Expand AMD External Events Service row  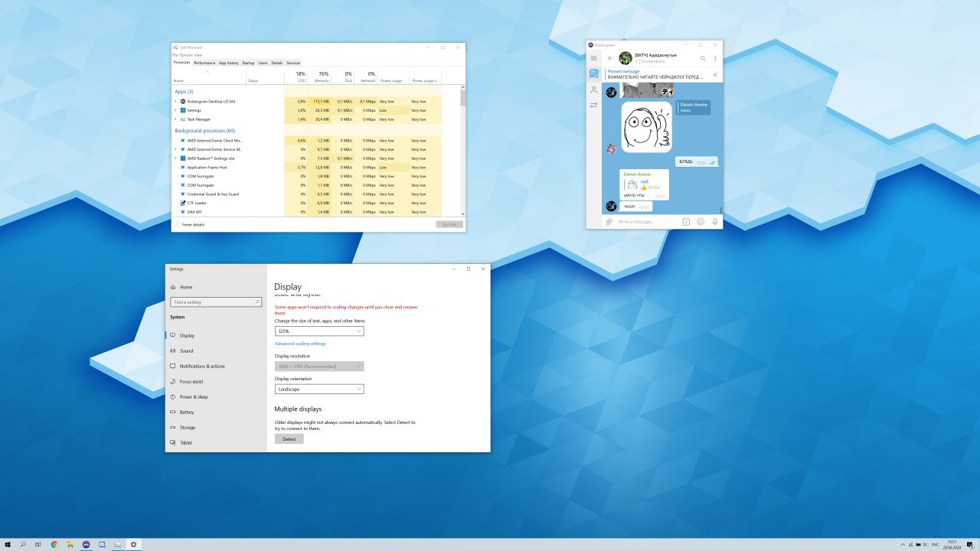(175, 149)
